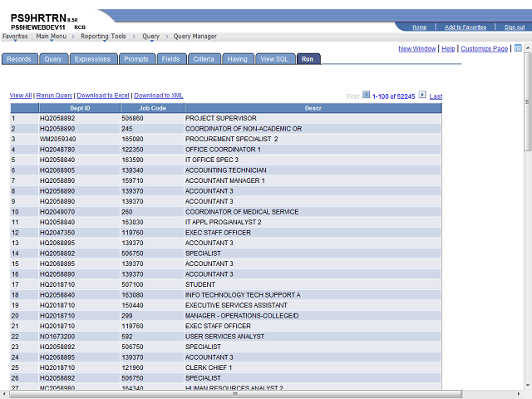Select Dept ID HQ2047350 cell
The height and width of the screenshot is (399, 532).
point(80,233)
